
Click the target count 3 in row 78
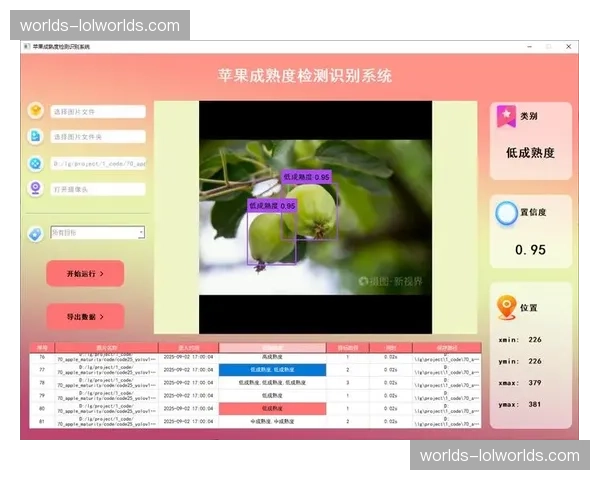pyautogui.click(x=347, y=382)
